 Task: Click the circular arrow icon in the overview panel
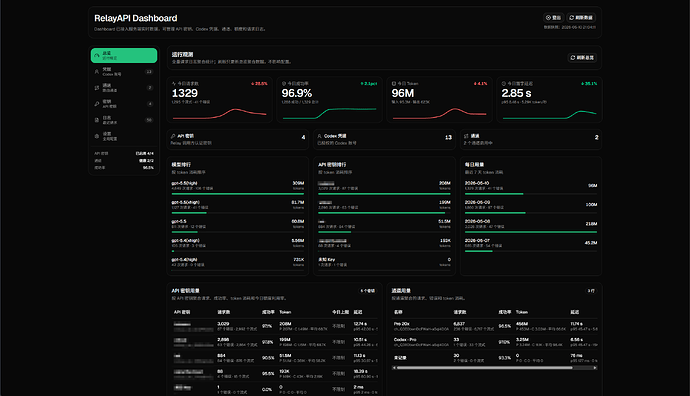[573, 58]
